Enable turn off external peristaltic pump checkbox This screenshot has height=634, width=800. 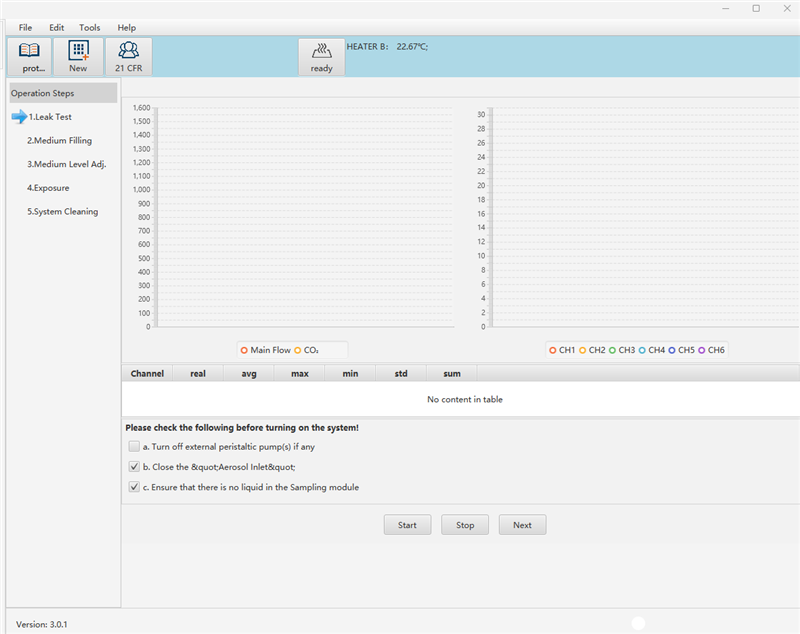click(x=134, y=447)
